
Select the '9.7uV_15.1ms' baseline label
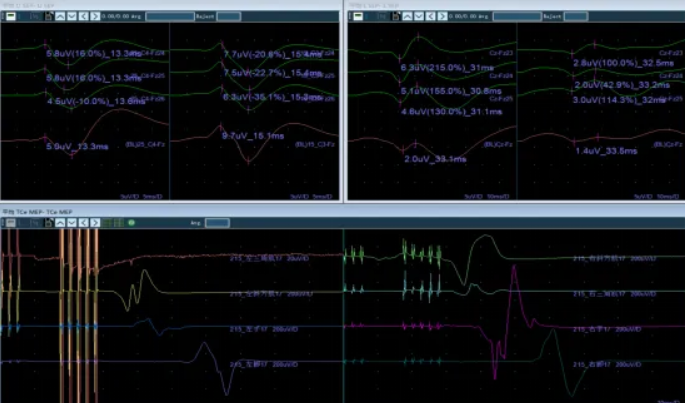[253, 136]
